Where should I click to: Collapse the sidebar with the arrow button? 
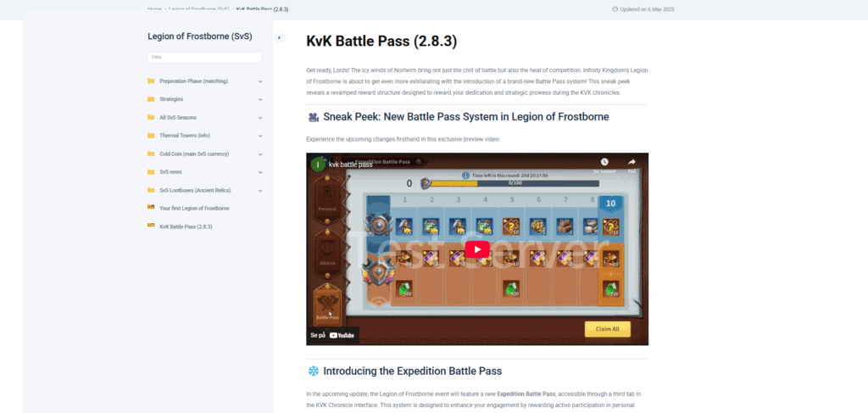click(x=280, y=37)
